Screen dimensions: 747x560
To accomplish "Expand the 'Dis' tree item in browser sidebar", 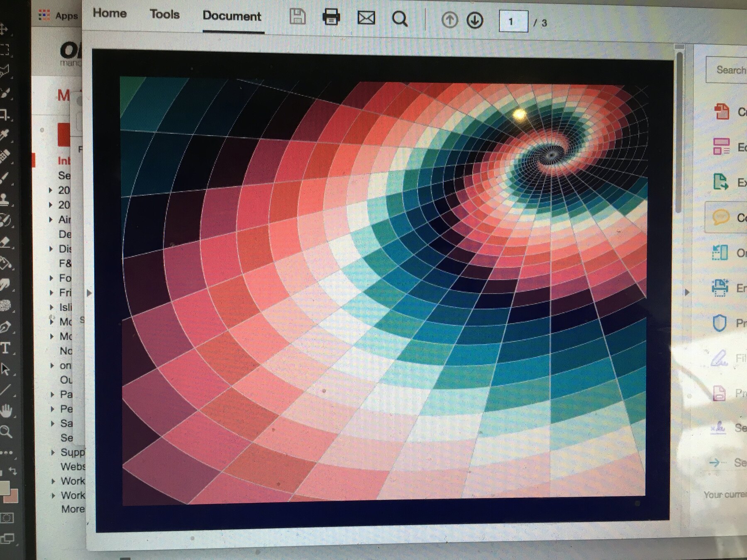I will click(51, 249).
